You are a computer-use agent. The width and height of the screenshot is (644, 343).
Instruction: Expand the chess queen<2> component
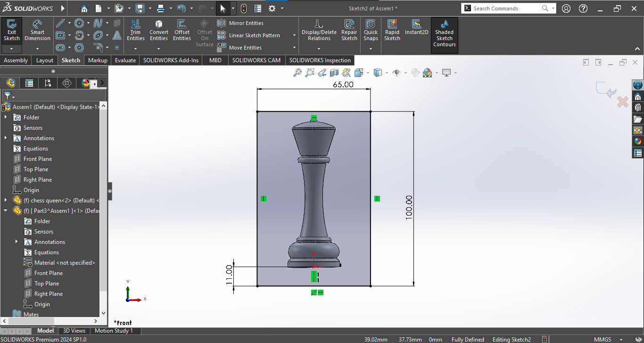6,201
